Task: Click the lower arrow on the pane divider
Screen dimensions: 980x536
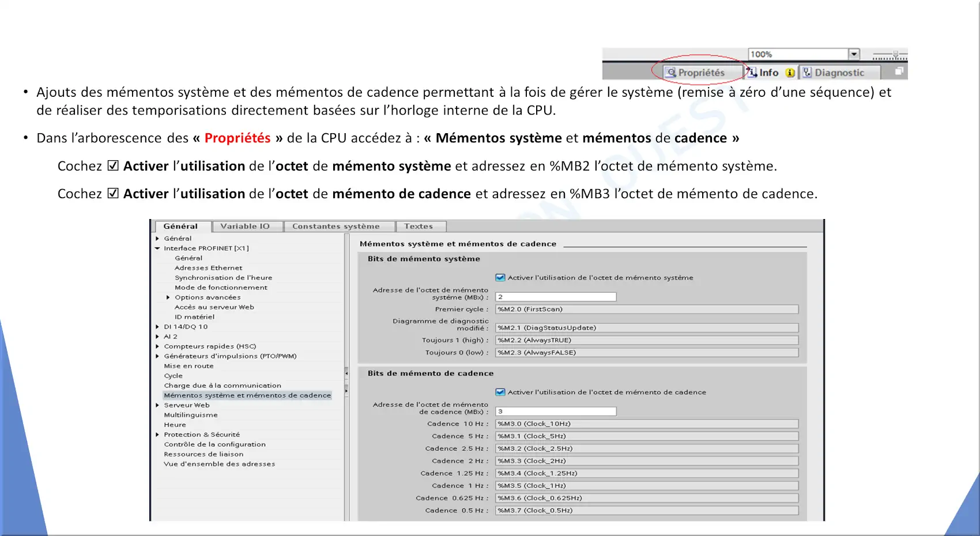Action: [346, 391]
